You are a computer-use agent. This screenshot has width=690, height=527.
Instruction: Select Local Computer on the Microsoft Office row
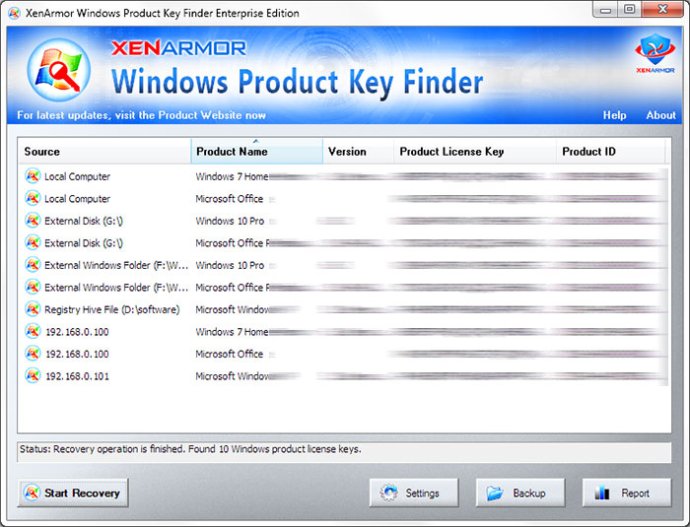(77, 199)
